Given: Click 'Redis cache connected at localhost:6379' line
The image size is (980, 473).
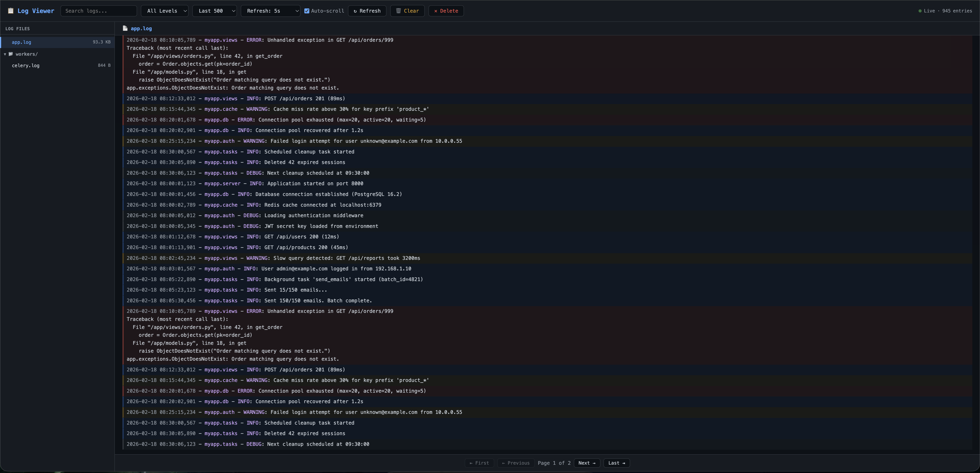Looking at the screenshot, I should (x=547, y=205).
